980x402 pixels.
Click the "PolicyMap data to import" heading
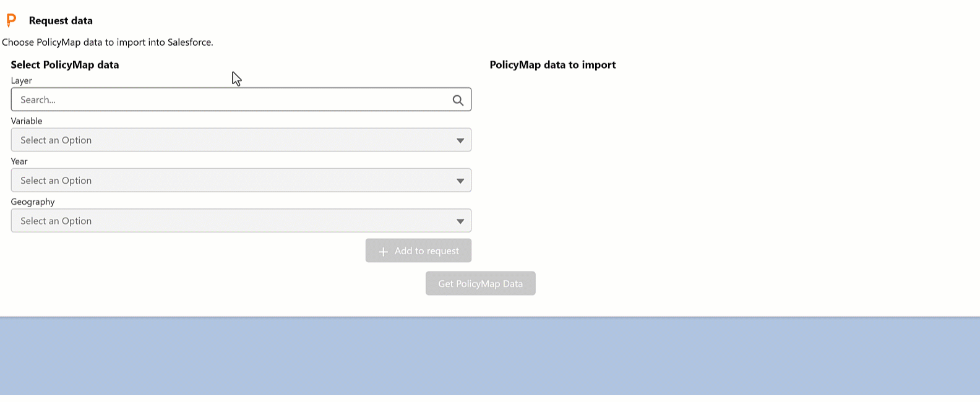point(552,65)
